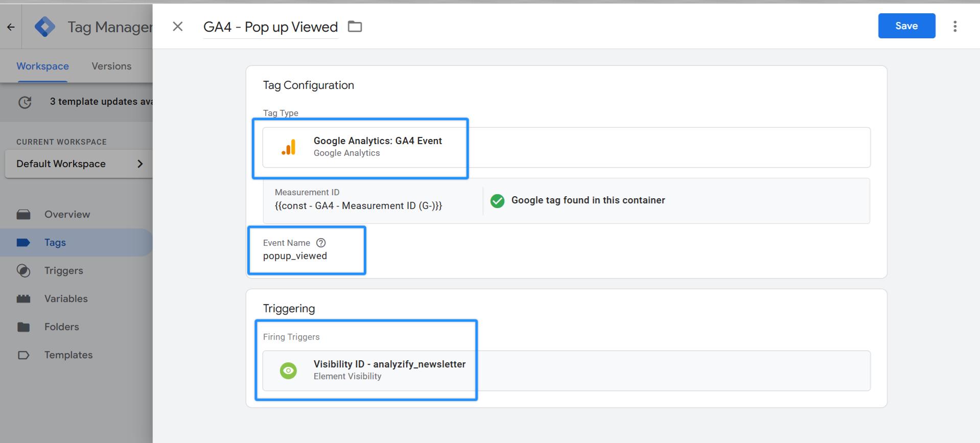Select the Google Analytics: GA4 Event tag type

pos(566,147)
